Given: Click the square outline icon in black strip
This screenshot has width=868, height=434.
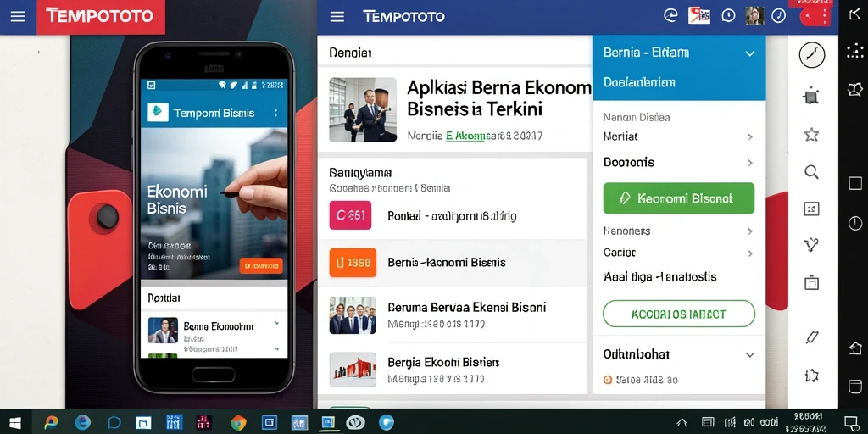Looking at the screenshot, I should (855, 183).
